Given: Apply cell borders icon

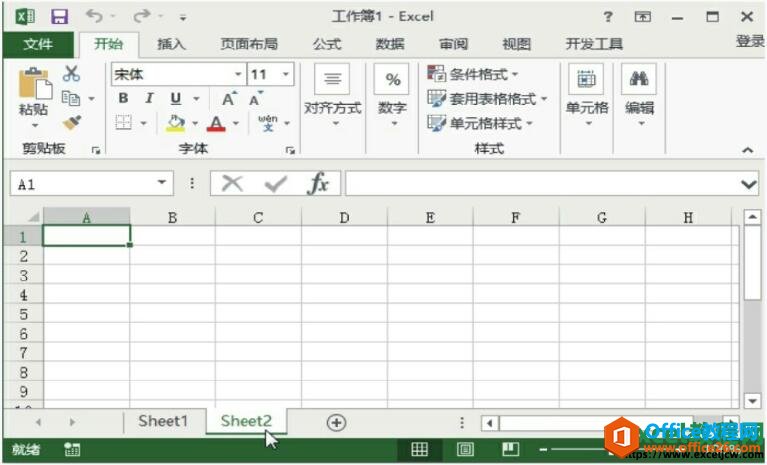Looking at the screenshot, I should click(124, 122).
